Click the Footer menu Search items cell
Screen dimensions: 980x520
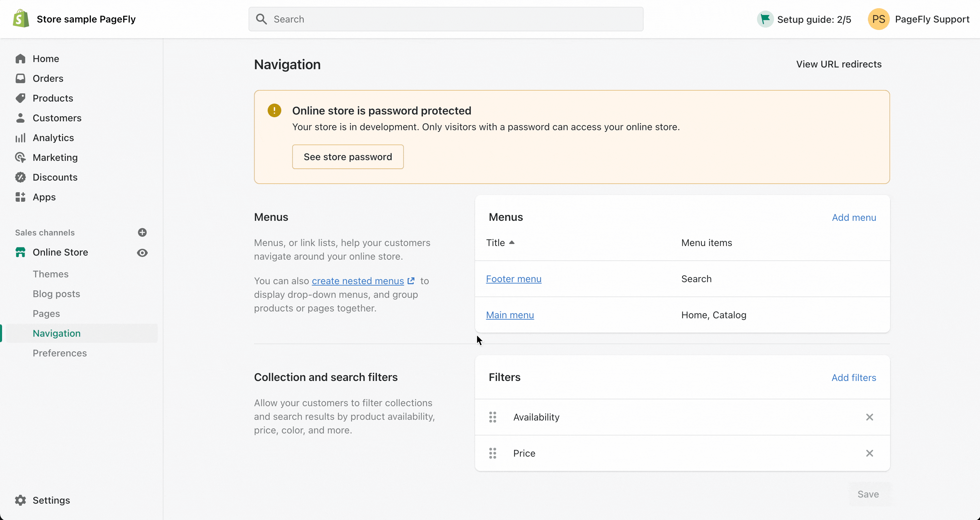tap(697, 279)
